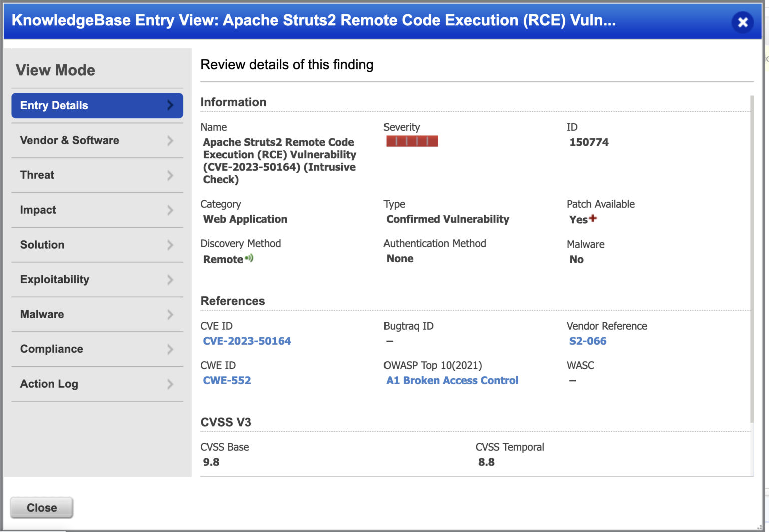
Task: Expand the Action Log chevron
Action: pos(171,384)
